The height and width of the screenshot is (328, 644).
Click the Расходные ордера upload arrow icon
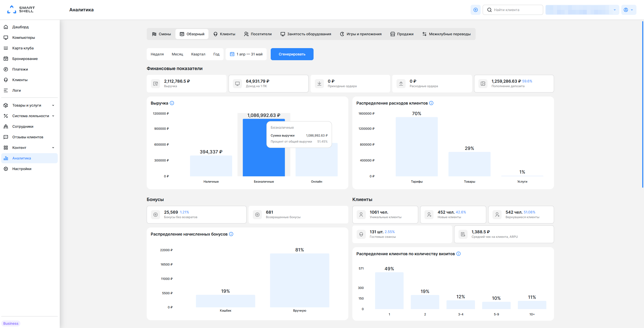pyautogui.click(x=401, y=84)
